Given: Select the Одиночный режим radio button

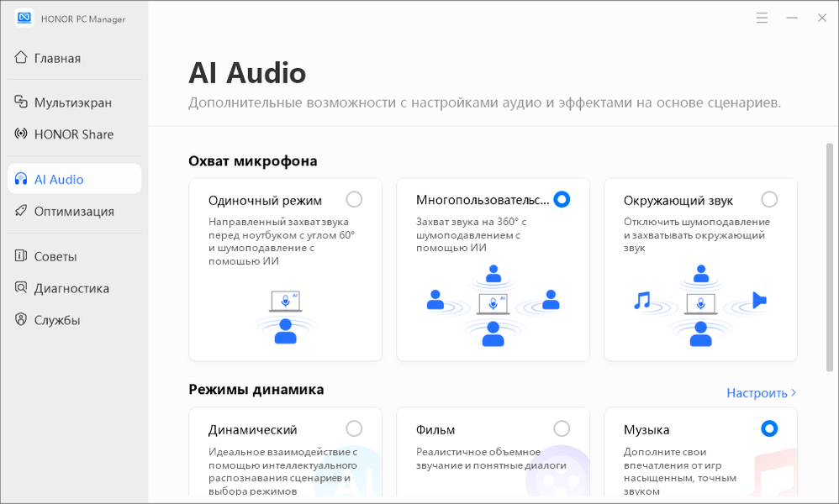Looking at the screenshot, I should (354, 199).
